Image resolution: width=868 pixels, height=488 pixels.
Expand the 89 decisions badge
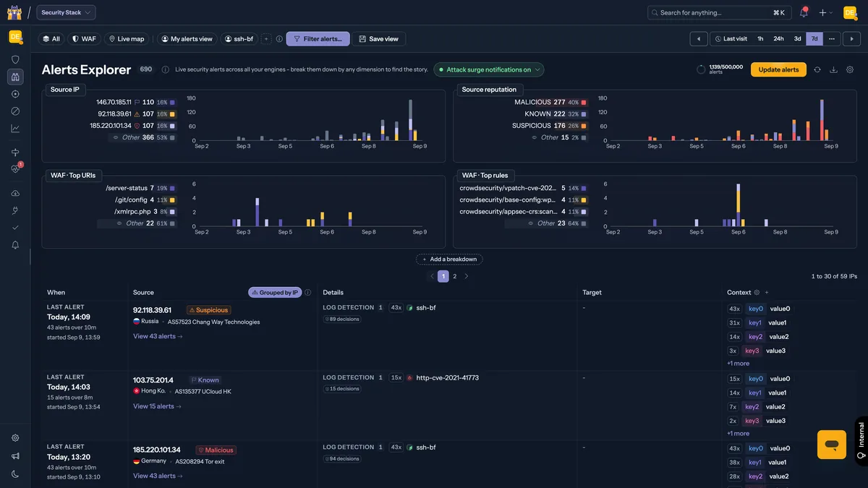coord(342,319)
